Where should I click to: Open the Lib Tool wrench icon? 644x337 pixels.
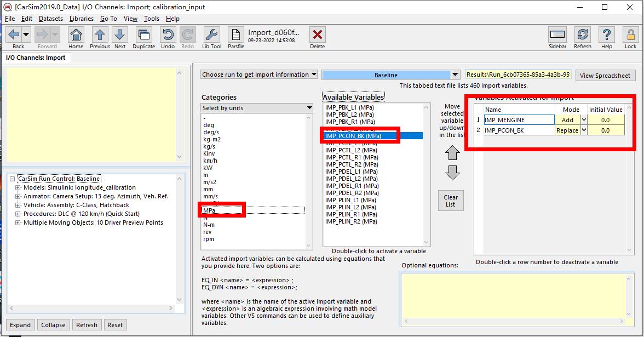(x=211, y=35)
